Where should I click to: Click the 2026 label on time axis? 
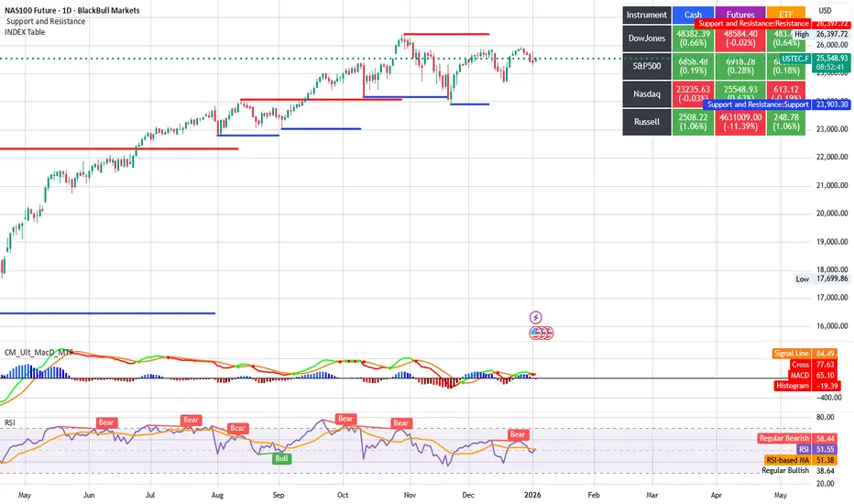[532, 495]
